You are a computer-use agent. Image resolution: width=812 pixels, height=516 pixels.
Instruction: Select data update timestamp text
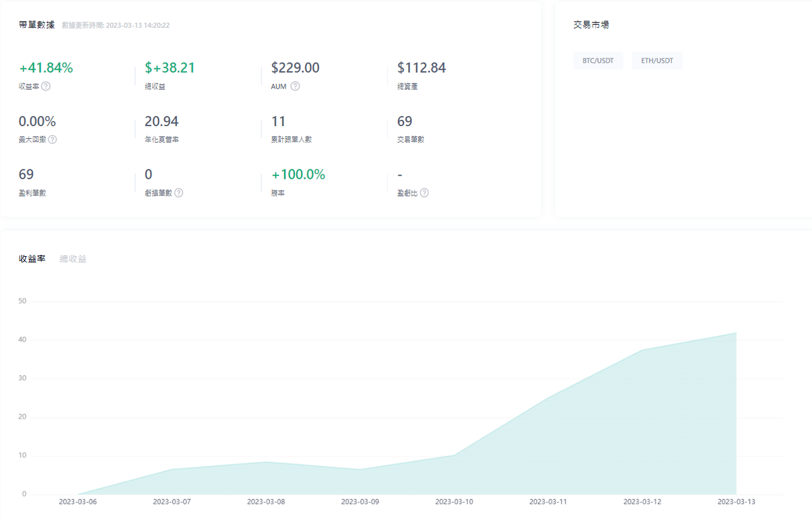(115, 25)
